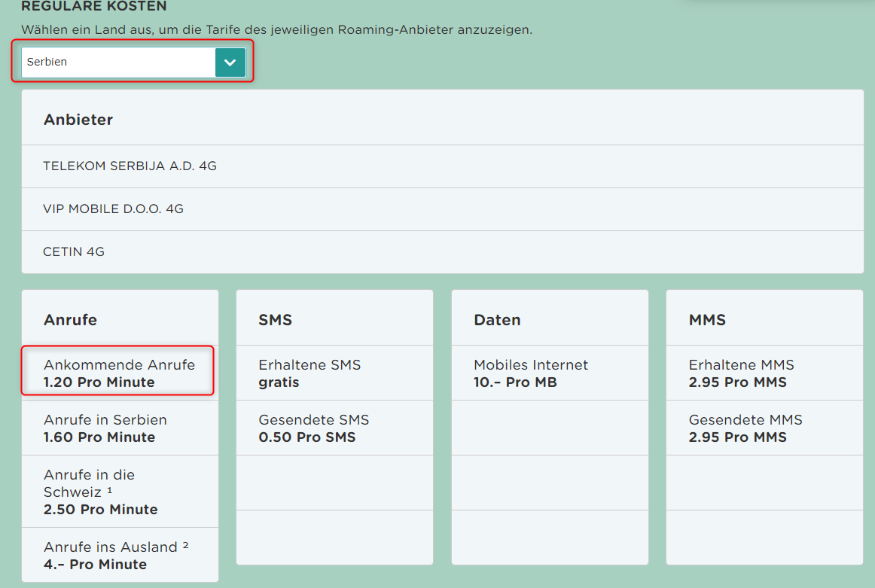Click the Ankommende Anrufe rate entry
This screenshot has width=875, height=588.
119,373
